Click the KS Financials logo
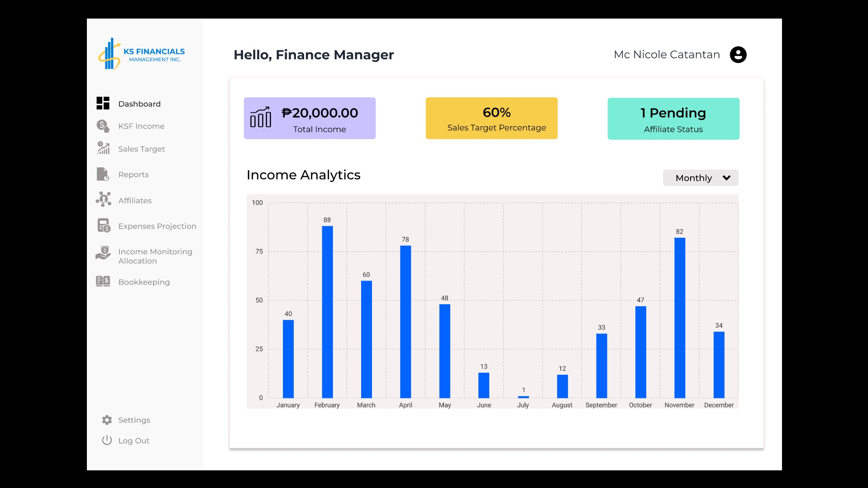This screenshot has height=488, width=868. click(x=141, y=55)
